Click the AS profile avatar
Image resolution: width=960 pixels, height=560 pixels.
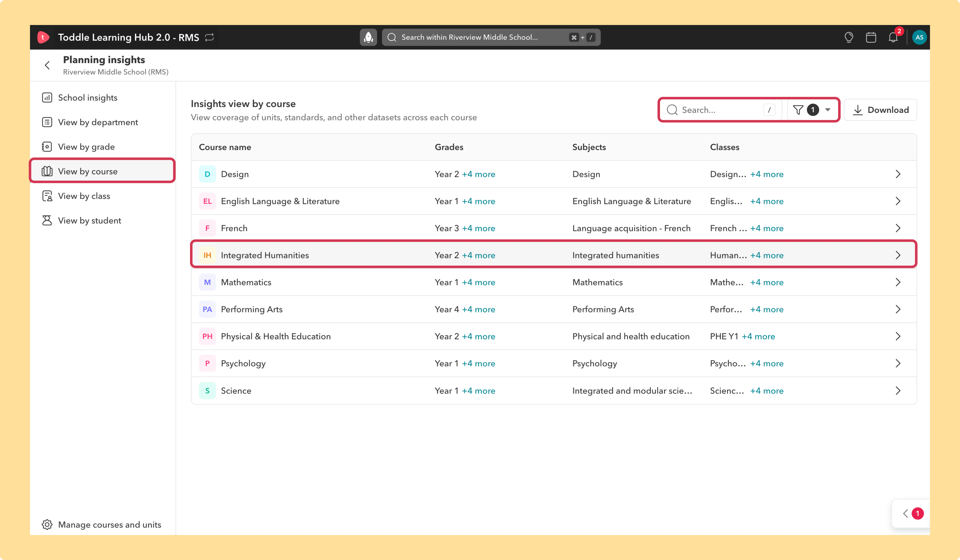click(x=919, y=37)
